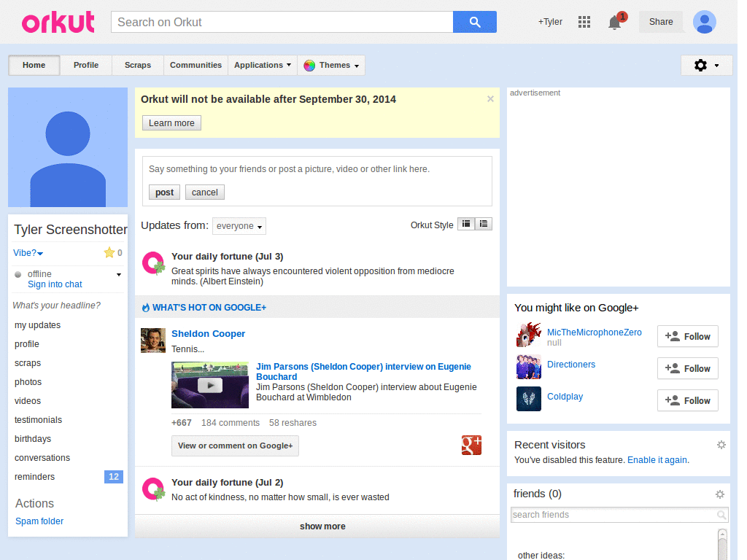Expand the Applications dropdown
The image size is (747, 560).
pos(263,65)
